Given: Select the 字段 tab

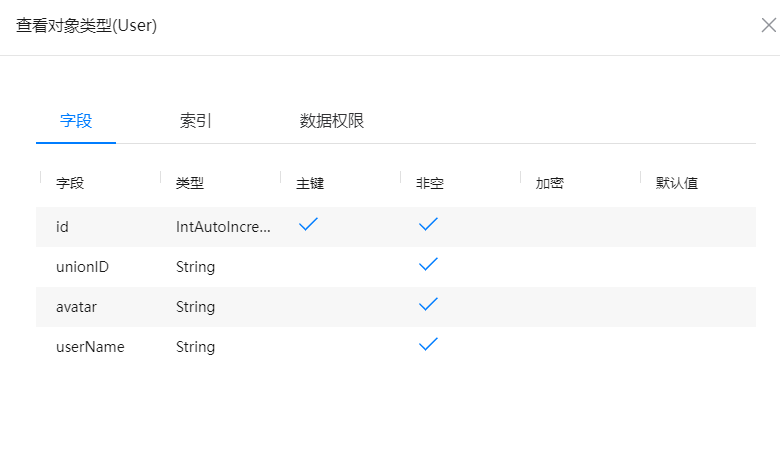Looking at the screenshot, I should (x=76, y=121).
